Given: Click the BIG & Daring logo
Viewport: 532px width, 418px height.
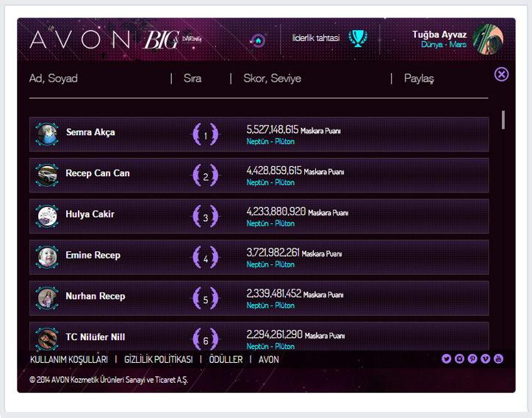Looking at the screenshot, I should point(173,40).
